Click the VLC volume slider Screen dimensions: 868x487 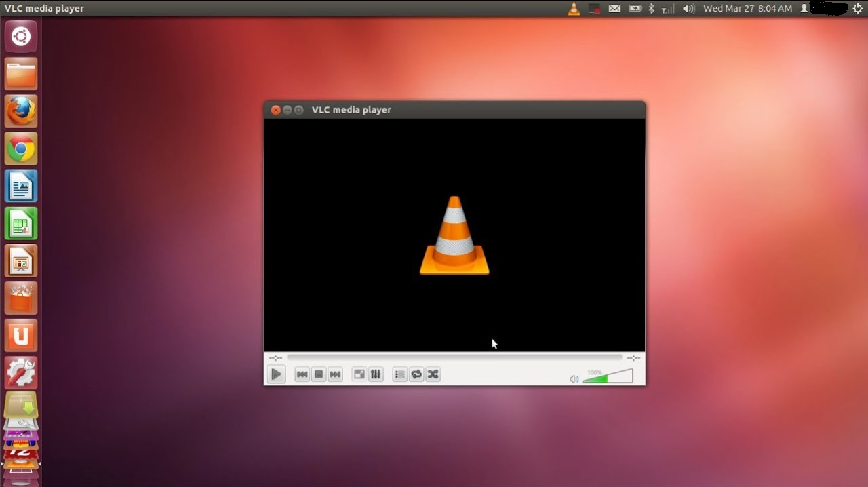coord(608,377)
